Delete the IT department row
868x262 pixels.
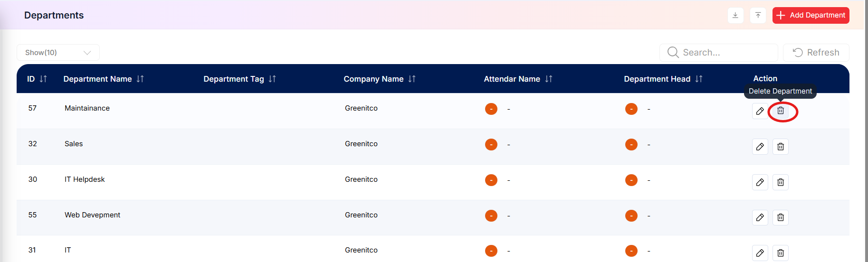click(x=781, y=253)
